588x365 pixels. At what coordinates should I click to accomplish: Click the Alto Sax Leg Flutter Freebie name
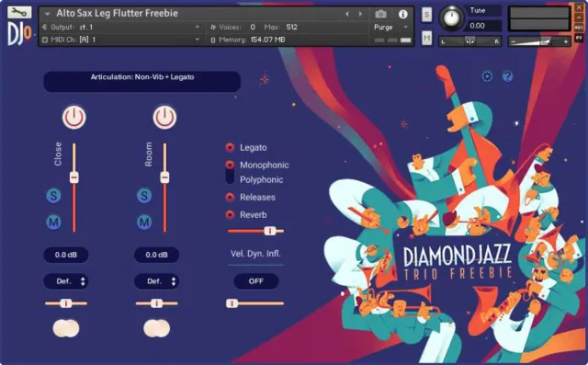(117, 13)
